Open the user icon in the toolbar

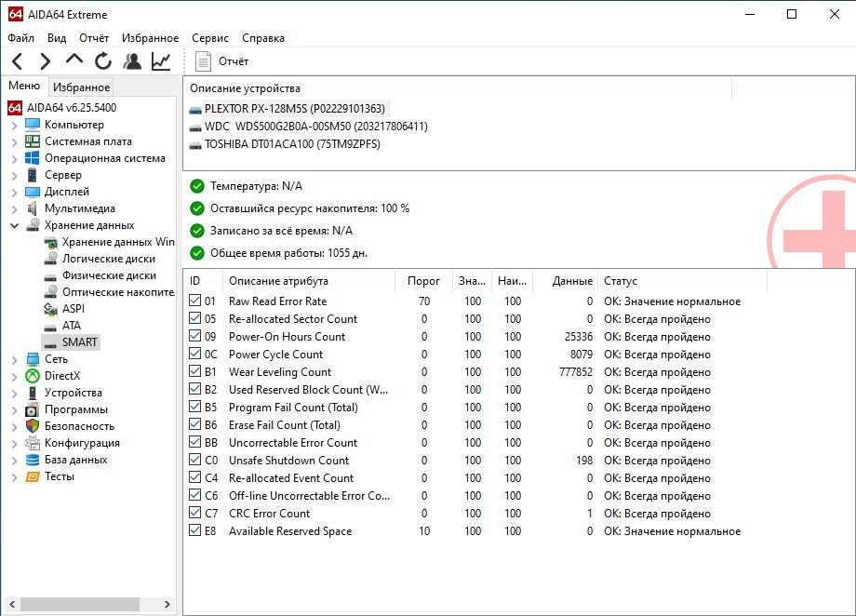click(x=131, y=61)
